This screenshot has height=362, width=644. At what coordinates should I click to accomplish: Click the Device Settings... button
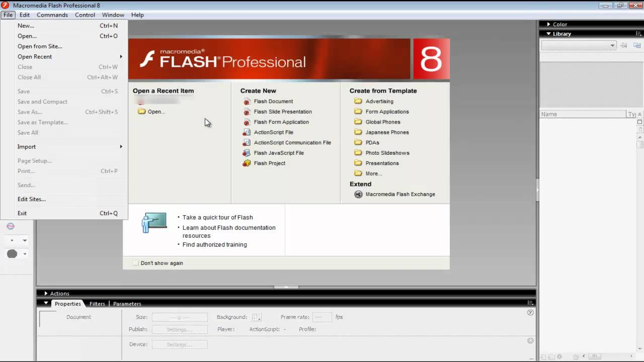tap(180, 344)
